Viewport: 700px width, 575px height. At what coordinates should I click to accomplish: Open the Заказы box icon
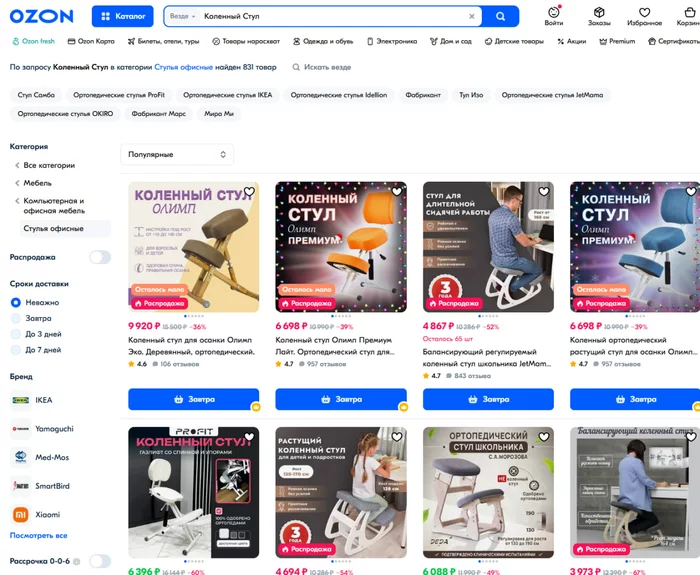[x=599, y=16]
